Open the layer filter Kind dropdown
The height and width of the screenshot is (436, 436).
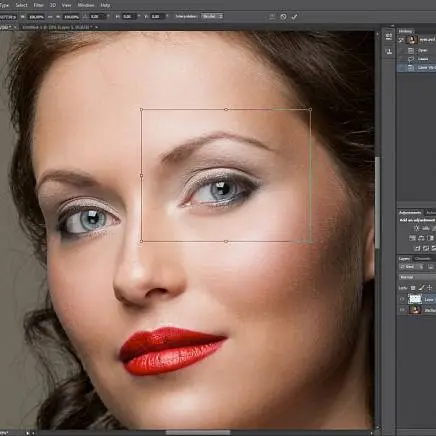[412, 267]
